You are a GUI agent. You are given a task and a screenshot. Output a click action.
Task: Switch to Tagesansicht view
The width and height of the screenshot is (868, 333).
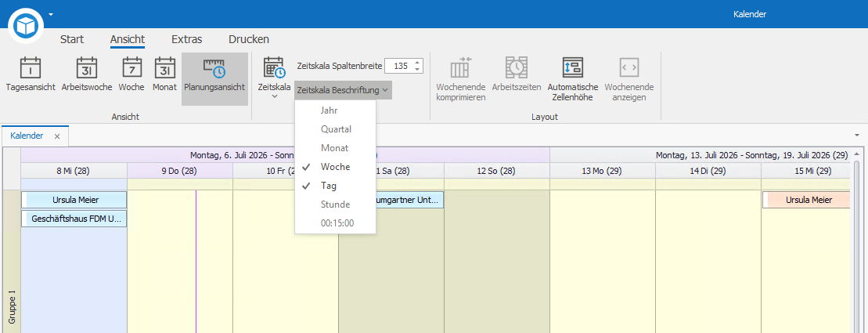coord(31,74)
